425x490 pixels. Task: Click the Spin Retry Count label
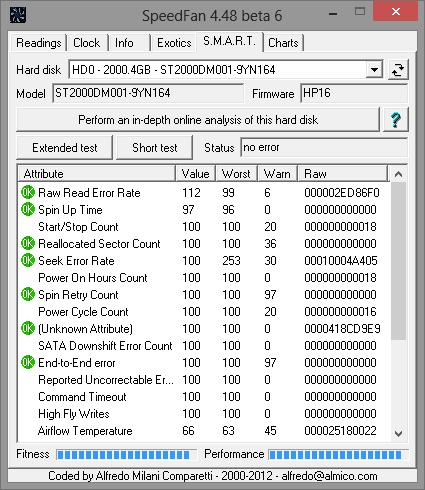[x=78, y=295]
